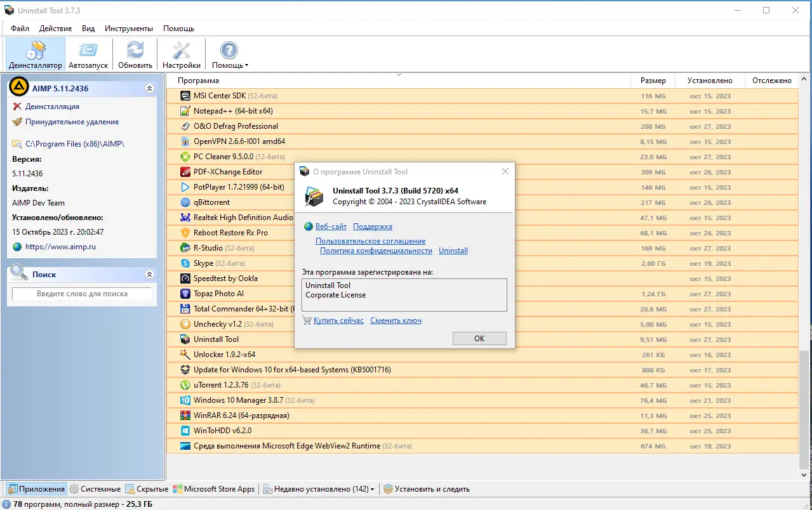Click Принудительное удаление in the sidebar
This screenshot has height=510, width=812.
click(72, 122)
